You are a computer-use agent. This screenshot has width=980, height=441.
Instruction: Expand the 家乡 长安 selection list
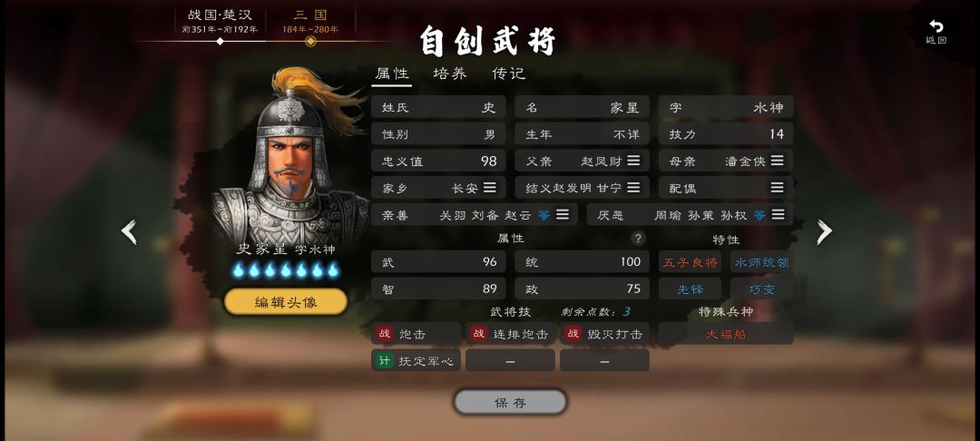pyautogui.click(x=489, y=188)
